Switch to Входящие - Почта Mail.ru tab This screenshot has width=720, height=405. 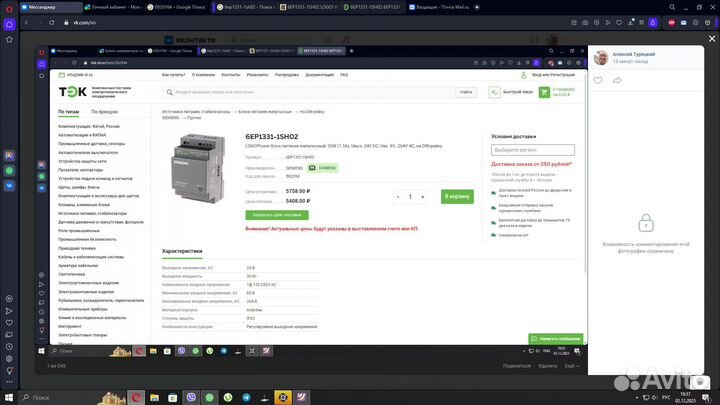(439, 7)
